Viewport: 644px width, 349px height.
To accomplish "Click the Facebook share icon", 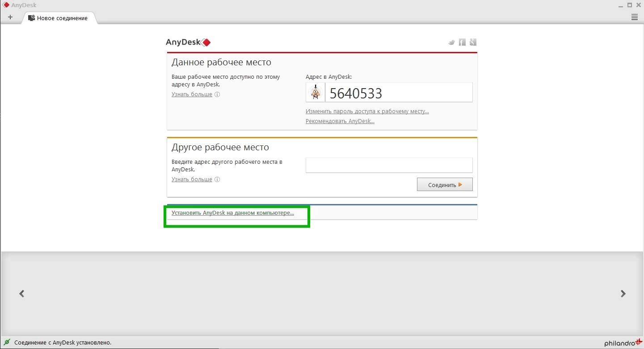I will pyautogui.click(x=463, y=42).
